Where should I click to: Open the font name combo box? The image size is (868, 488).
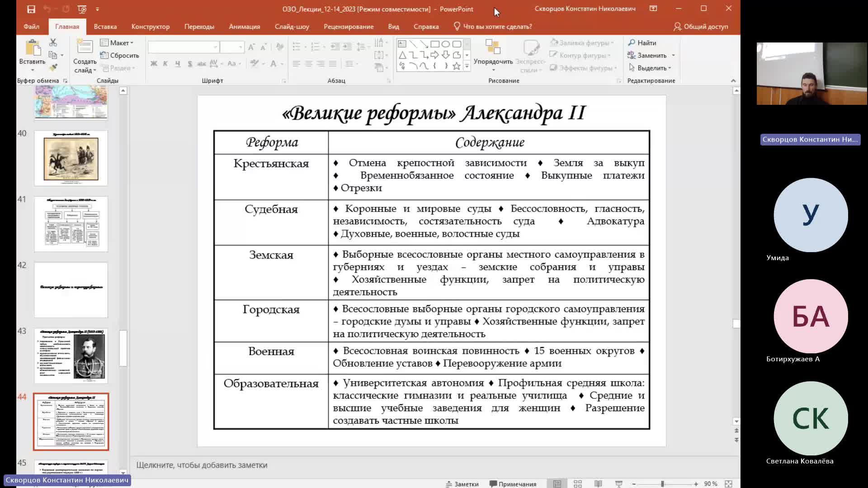pos(184,47)
